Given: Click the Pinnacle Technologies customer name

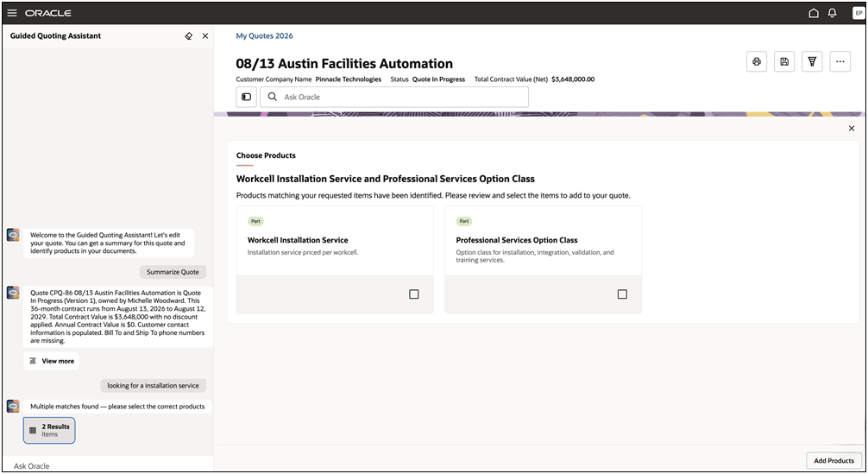Looking at the screenshot, I should coord(349,79).
